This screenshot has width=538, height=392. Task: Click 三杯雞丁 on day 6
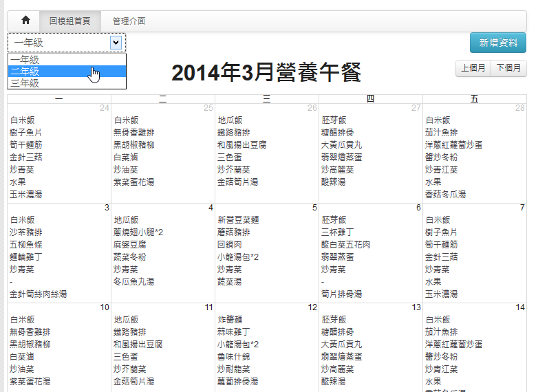click(x=338, y=232)
